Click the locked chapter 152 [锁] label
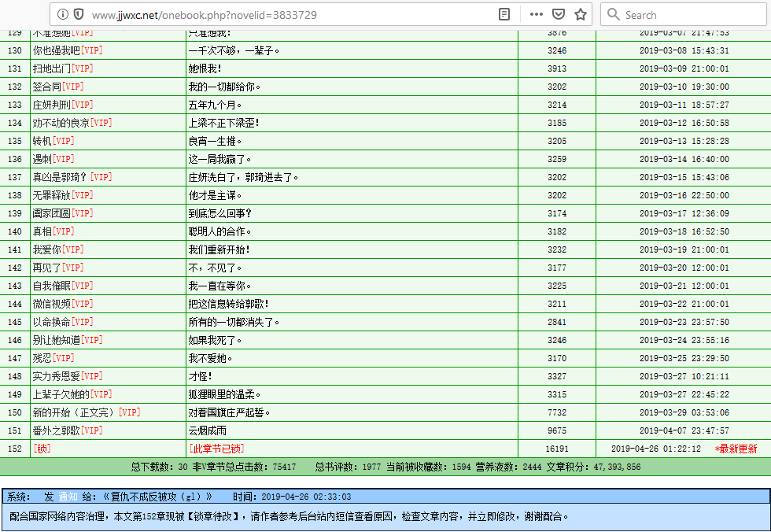The width and height of the screenshot is (771, 532). (x=42, y=449)
